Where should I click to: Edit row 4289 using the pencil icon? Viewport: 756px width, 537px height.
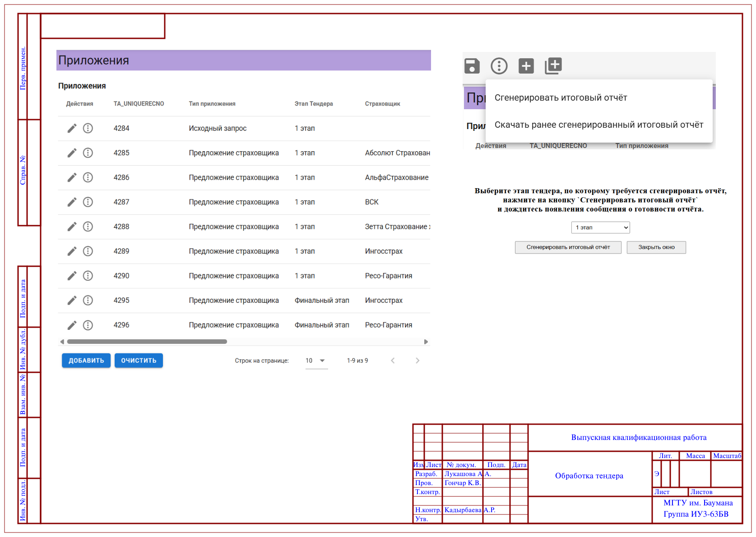tap(72, 251)
